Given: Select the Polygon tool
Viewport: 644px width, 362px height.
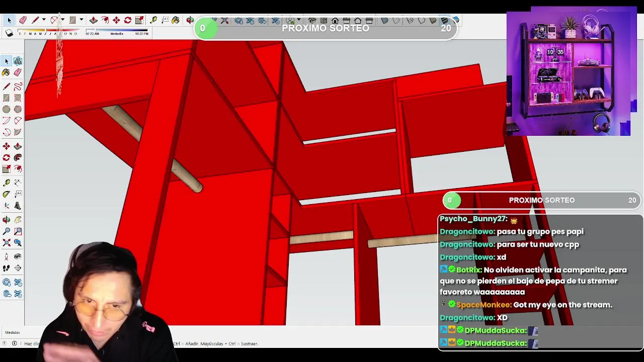Looking at the screenshot, I should click(18, 110).
